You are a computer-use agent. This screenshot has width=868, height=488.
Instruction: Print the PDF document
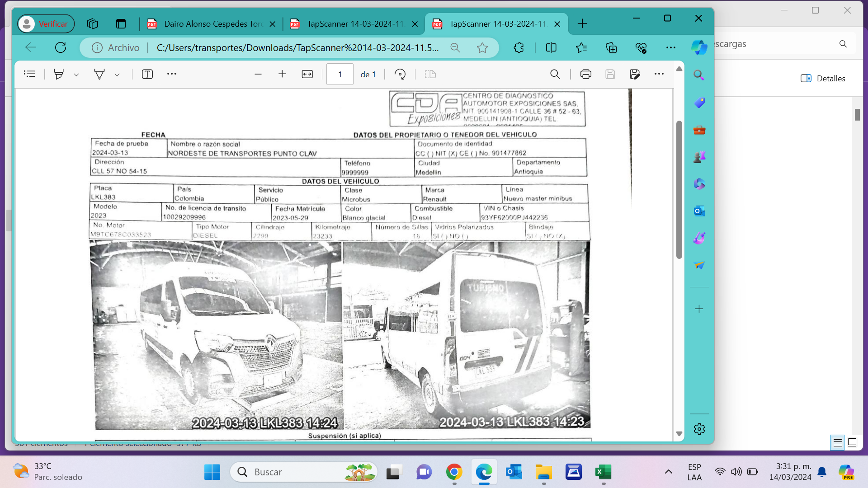pos(585,74)
